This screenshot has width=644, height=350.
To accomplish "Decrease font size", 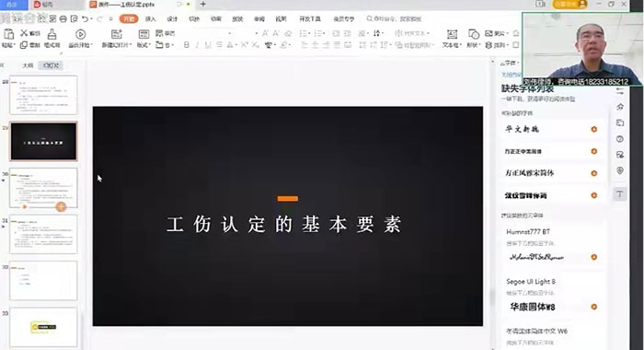I will point(276,33).
